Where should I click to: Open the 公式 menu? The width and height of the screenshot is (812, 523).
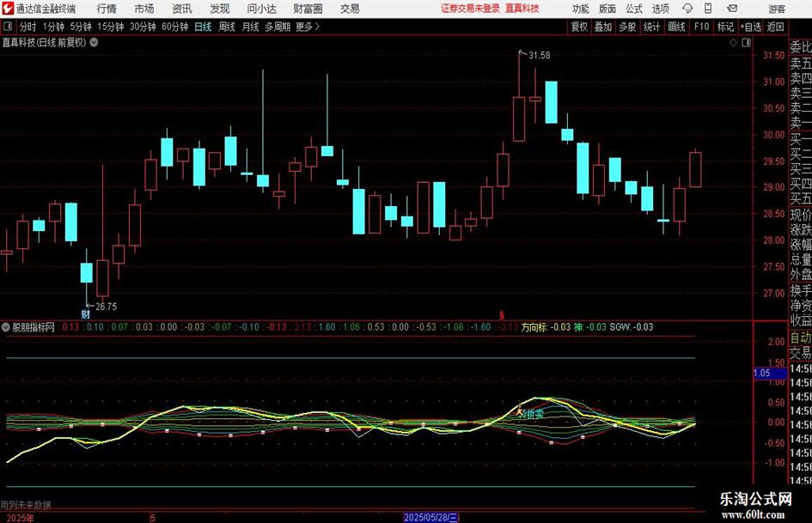pos(634,9)
